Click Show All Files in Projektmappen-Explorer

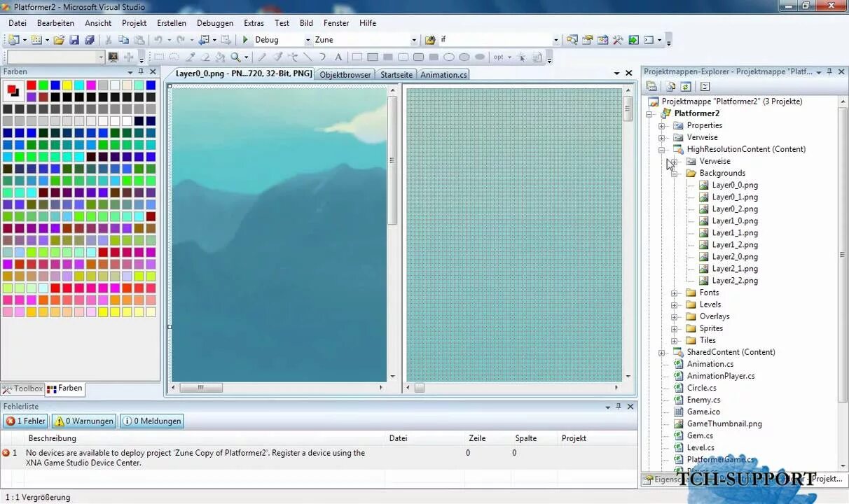tap(670, 87)
